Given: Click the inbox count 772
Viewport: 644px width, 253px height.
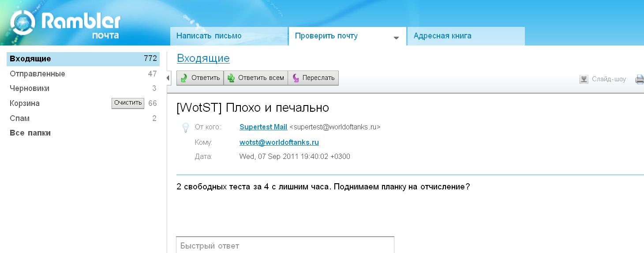Looking at the screenshot, I should [x=150, y=58].
